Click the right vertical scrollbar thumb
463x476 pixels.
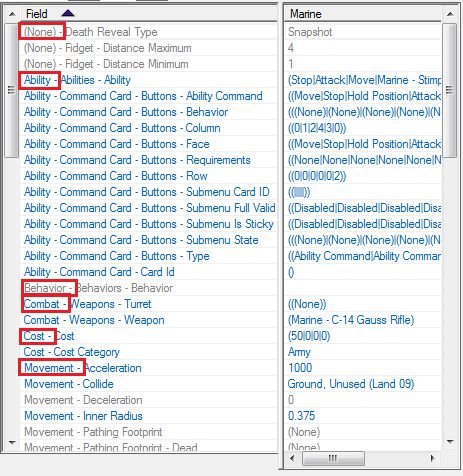(x=450, y=90)
